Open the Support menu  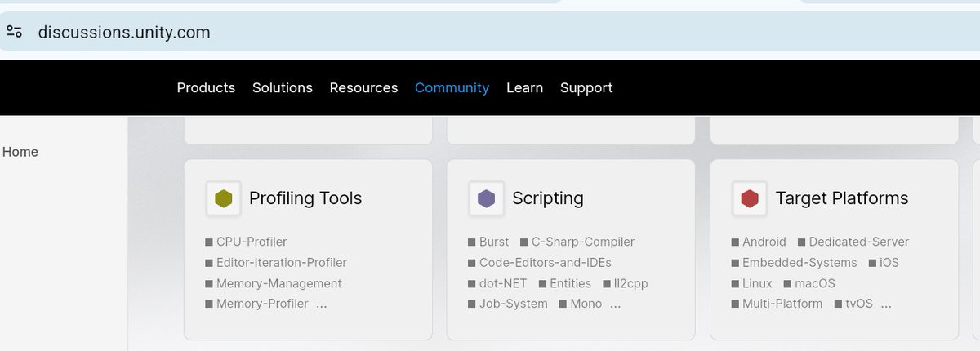(586, 87)
